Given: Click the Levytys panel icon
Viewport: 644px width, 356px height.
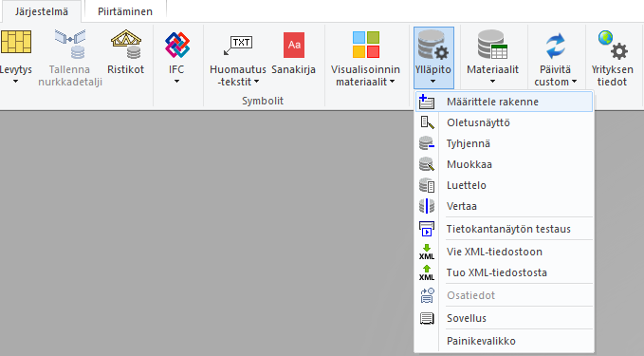Looking at the screenshot, I should coord(16,43).
